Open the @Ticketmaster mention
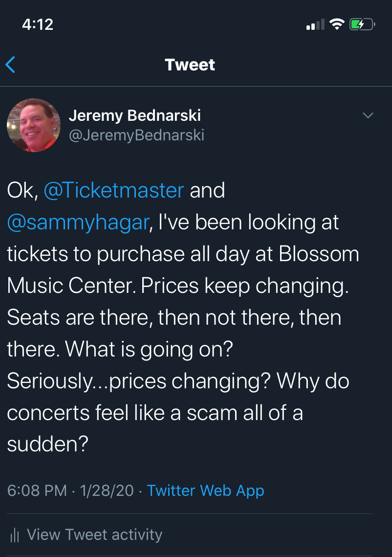The height and width of the screenshot is (557, 392). click(114, 190)
